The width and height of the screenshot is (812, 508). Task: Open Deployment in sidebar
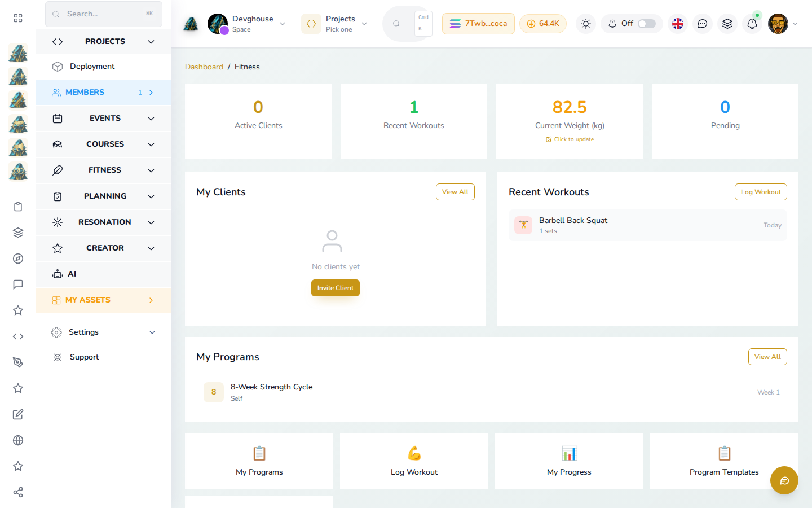coord(104,67)
